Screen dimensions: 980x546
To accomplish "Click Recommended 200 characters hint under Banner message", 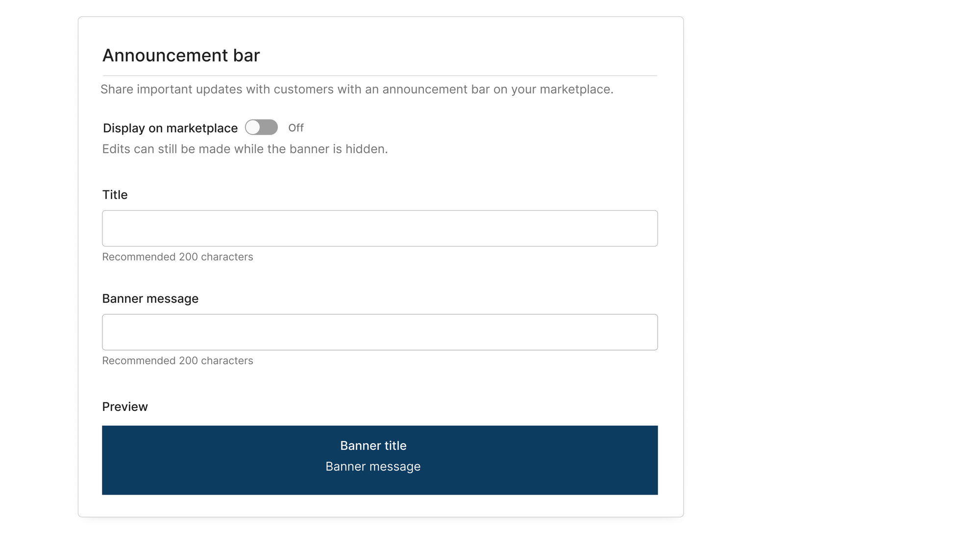I will [x=177, y=361].
